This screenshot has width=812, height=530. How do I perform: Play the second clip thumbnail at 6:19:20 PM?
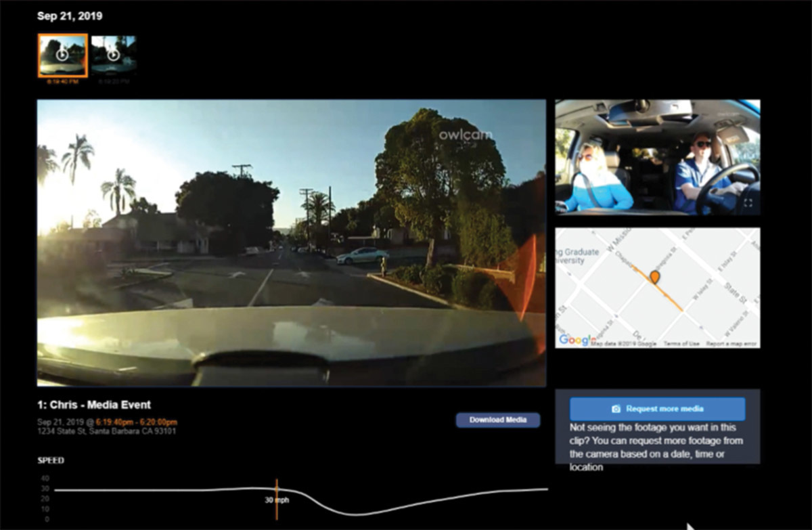113,55
